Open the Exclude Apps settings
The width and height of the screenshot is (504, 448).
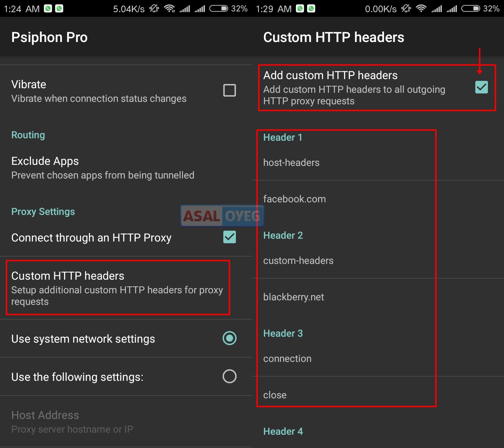103,167
